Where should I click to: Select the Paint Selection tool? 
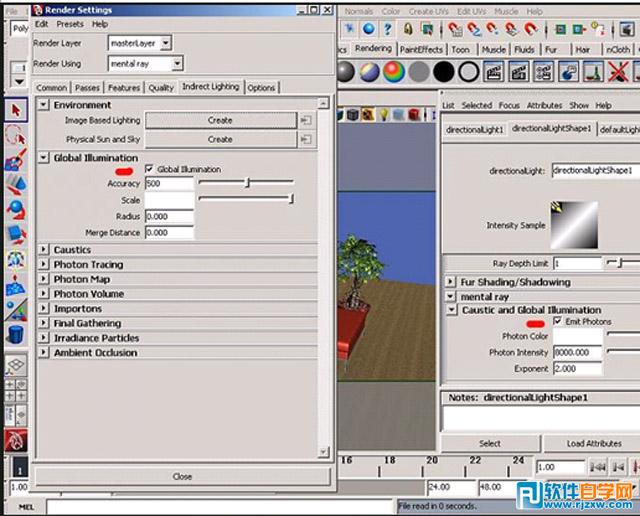[16, 160]
